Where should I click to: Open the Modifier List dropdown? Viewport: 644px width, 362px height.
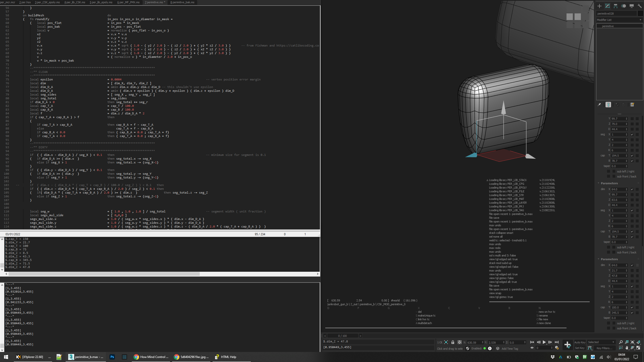point(620,20)
